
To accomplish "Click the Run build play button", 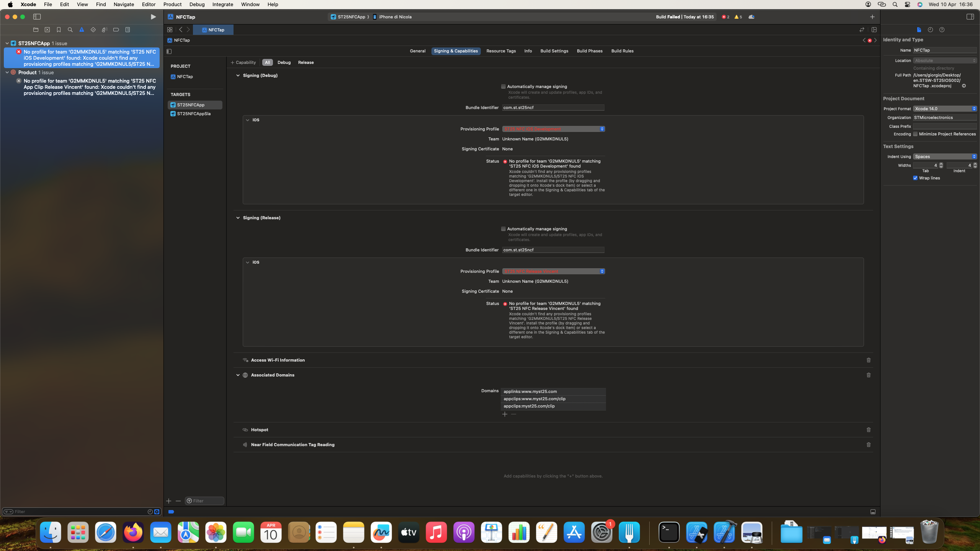I will 153,17.
